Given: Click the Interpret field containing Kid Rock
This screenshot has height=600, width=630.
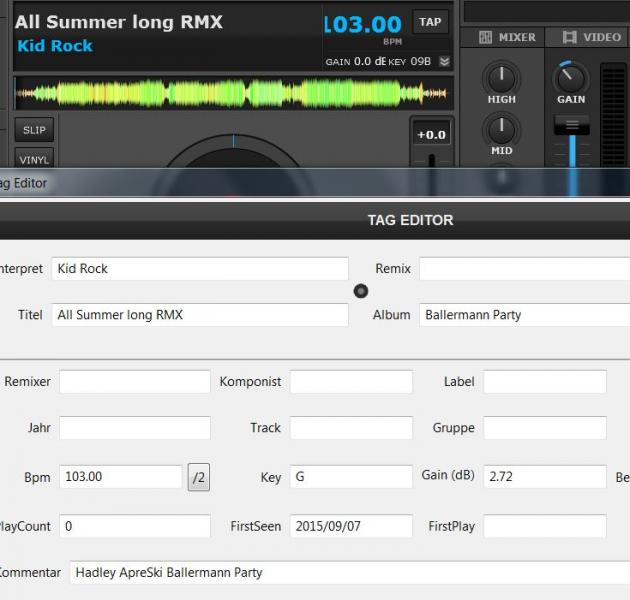Looking at the screenshot, I should 200,269.
